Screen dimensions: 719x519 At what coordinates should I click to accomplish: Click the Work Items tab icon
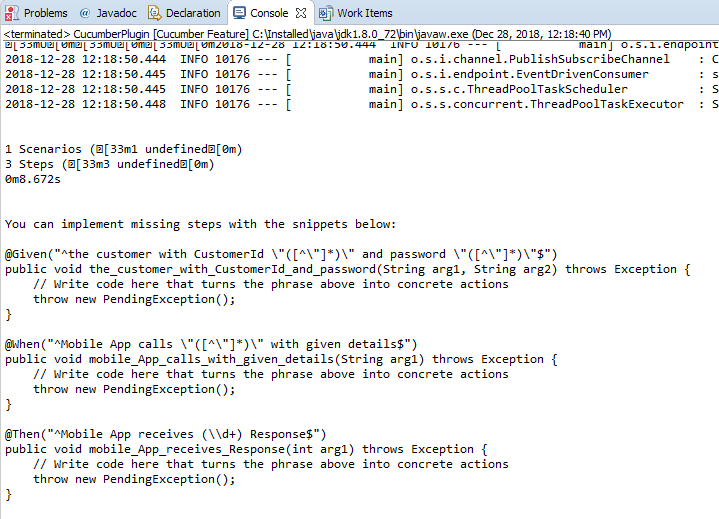point(326,13)
